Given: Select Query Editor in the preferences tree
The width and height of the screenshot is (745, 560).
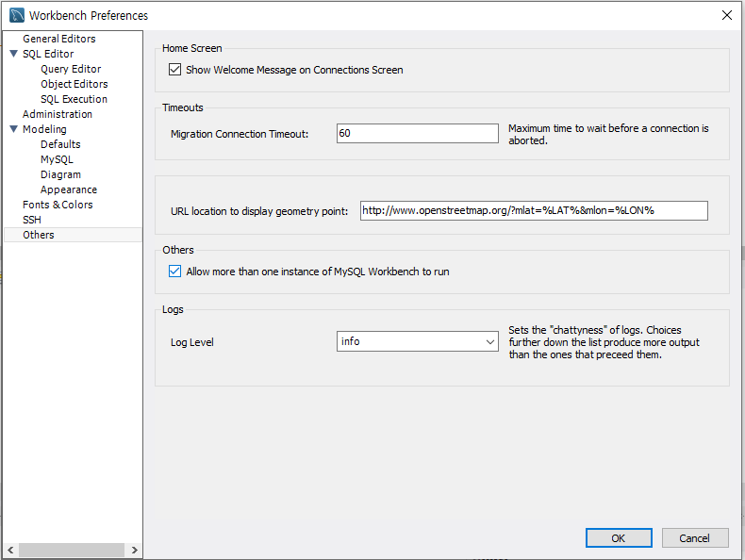Looking at the screenshot, I should 71,69.
